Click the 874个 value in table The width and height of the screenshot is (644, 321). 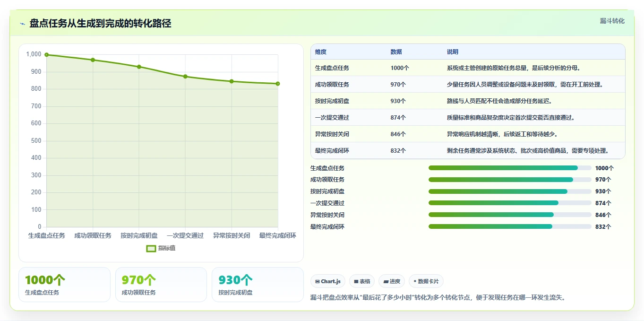click(x=398, y=118)
